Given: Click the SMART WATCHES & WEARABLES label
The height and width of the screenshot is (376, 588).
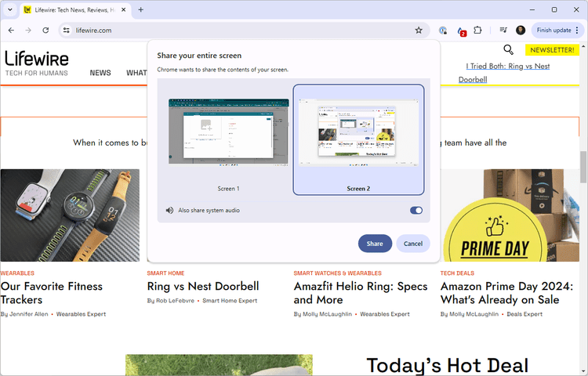Looking at the screenshot, I should [x=337, y=273].
